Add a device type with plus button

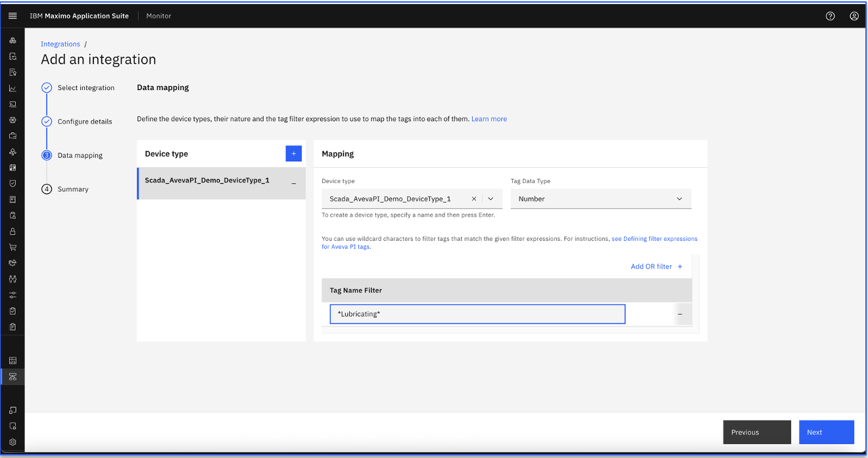tap(293, 153)
